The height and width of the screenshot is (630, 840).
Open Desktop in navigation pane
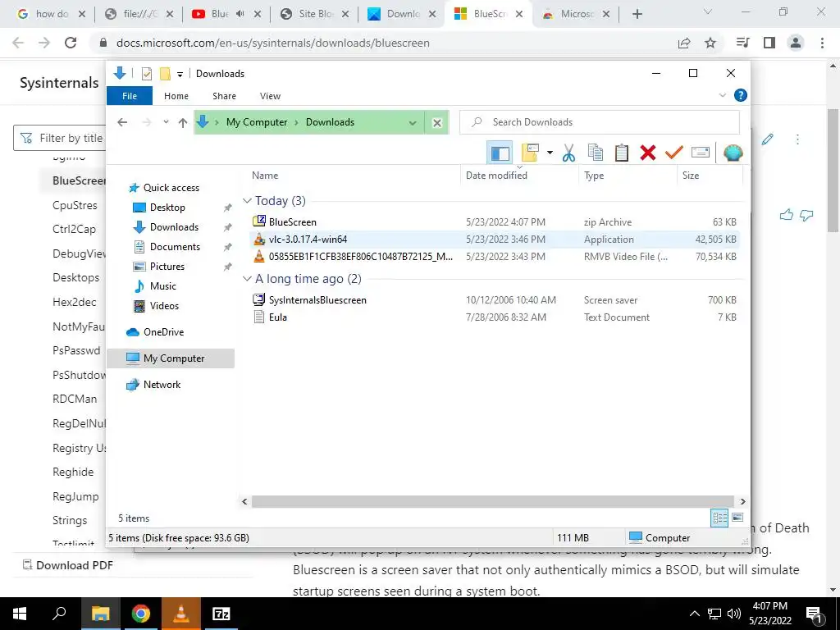pos(158,208)
